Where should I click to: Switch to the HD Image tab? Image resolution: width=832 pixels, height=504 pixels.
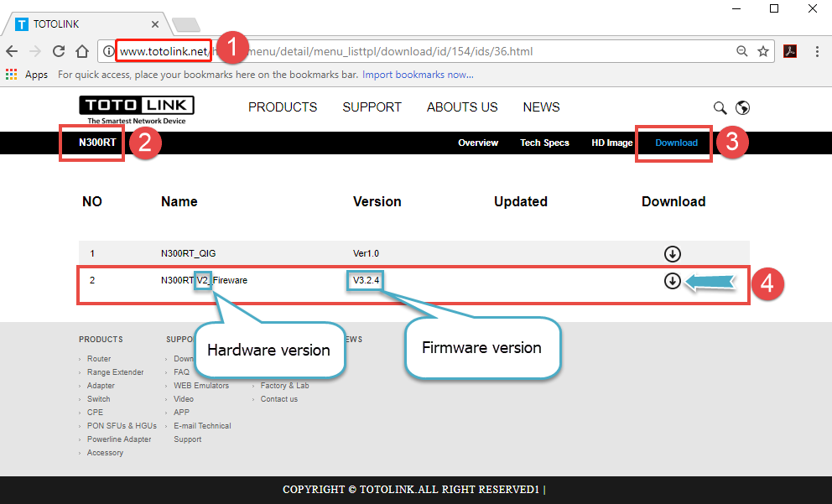pyautogui.click(x=611, y=143)
